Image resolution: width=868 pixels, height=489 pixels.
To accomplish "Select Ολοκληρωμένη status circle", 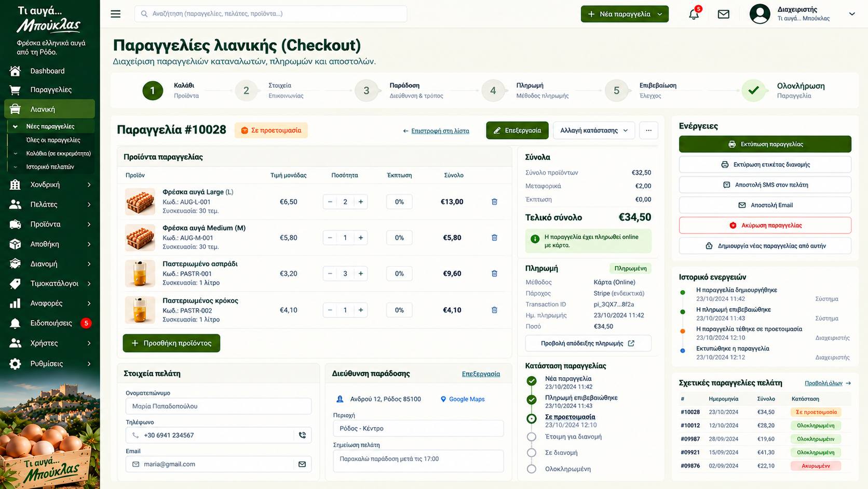I will pyautogui.click(x=532, y=469).
